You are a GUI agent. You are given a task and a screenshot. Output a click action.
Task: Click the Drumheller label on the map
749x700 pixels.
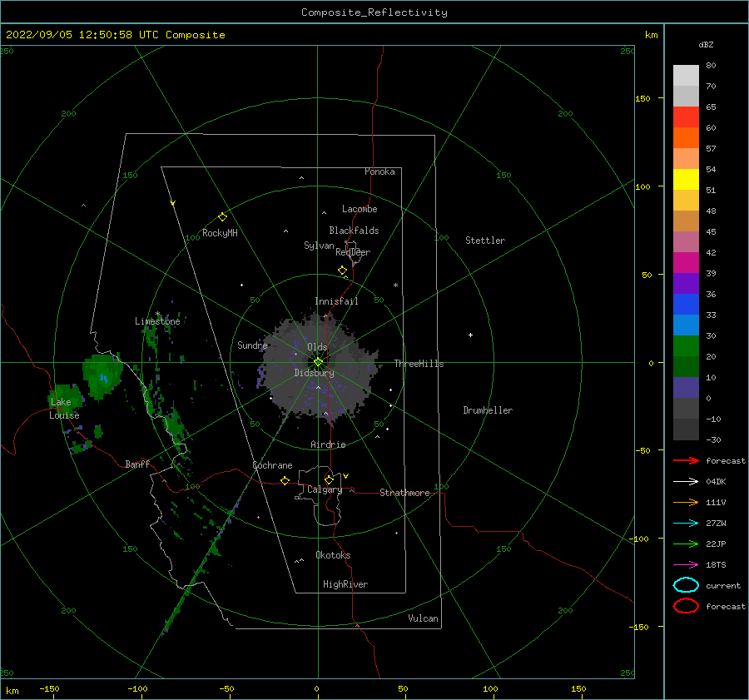[488, 410]
